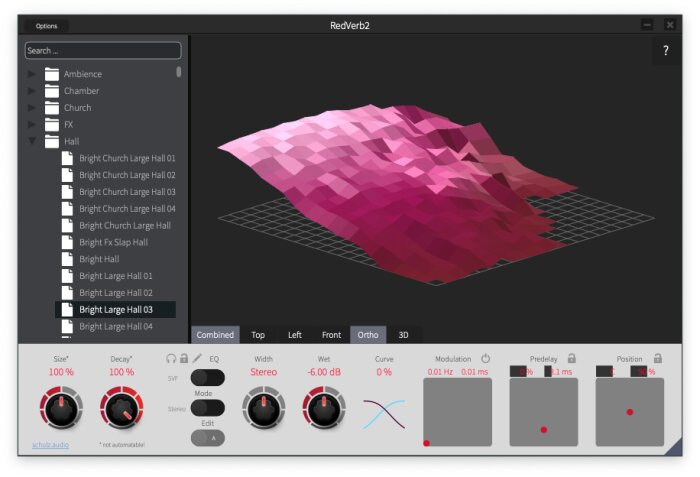Click the Size knob
This screenshot has width=700, height=477.
[x=61, y=408]
